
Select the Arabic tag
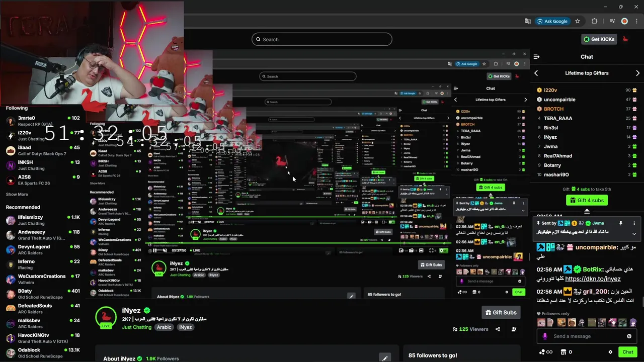pos(164,327)
